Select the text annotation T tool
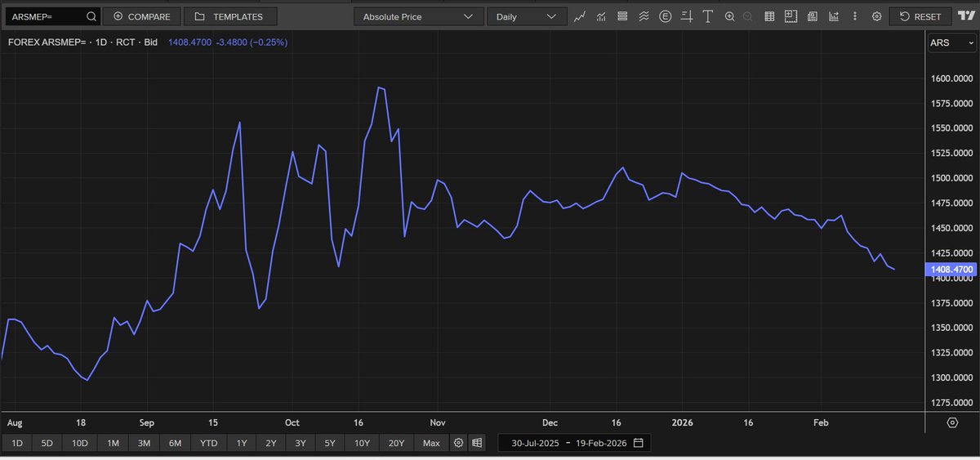This screenshot has width=980, height=460. pos(707,16)
